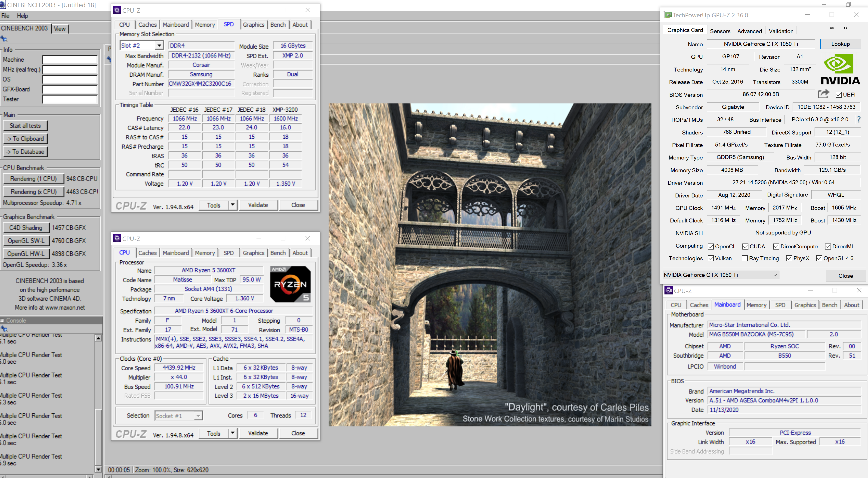
Task: Click the pin icon beside the picture panel
Action: (109, 59)
